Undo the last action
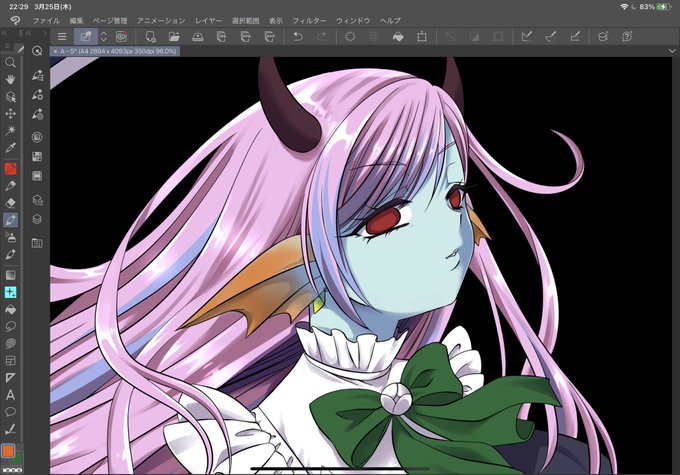The height and width of the screenshot is (475, 680). point(298,36)
